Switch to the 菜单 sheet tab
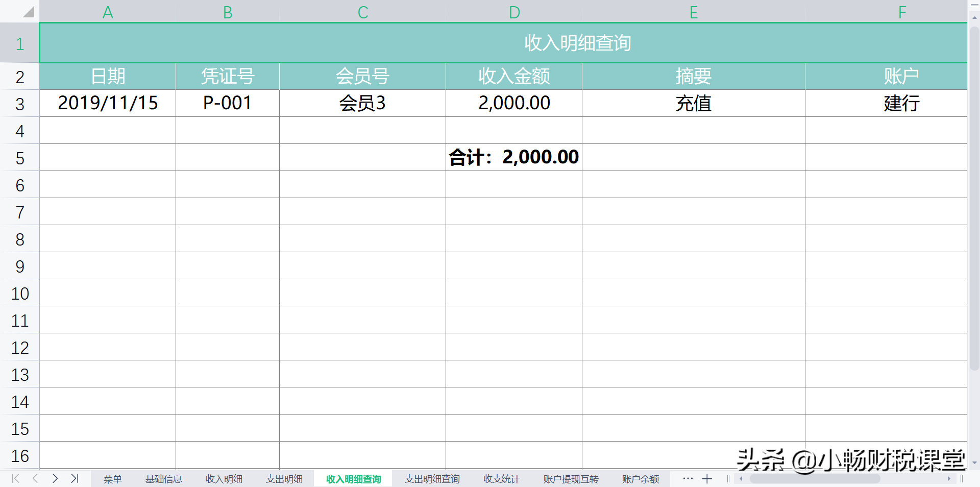Image resolution: width=980 pixels, height=487 pixels. 113,479
